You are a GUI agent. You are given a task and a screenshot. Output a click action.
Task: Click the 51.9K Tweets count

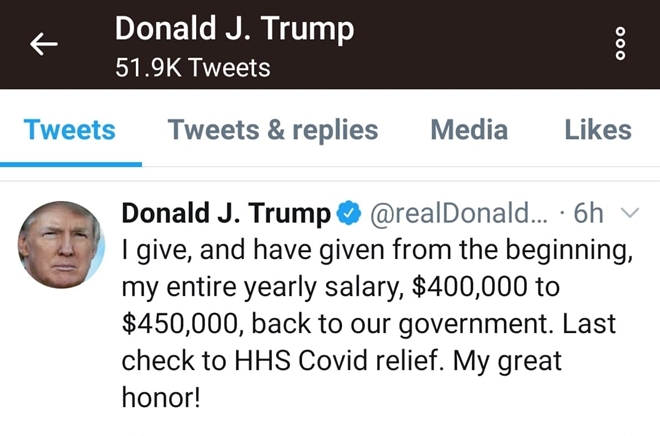click(192, 69)
